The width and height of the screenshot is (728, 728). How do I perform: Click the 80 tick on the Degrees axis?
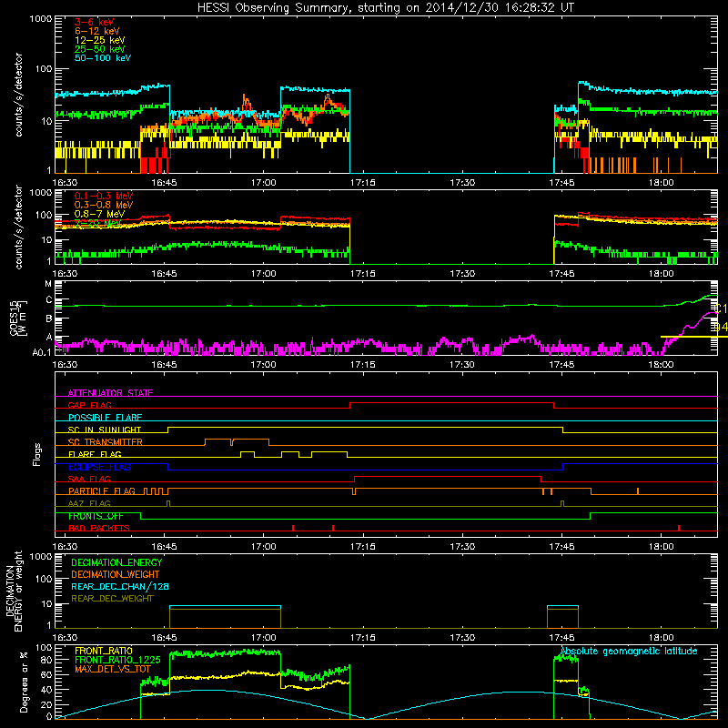click(46, 660)
